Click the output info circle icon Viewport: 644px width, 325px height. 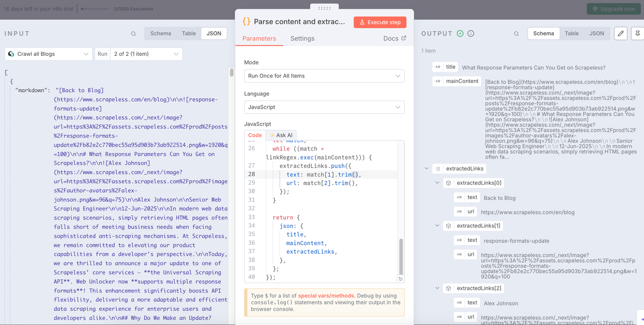click(471, 34)
